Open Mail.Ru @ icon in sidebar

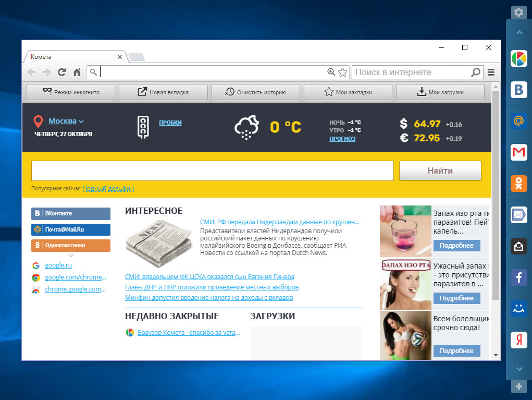click(519, 121)
